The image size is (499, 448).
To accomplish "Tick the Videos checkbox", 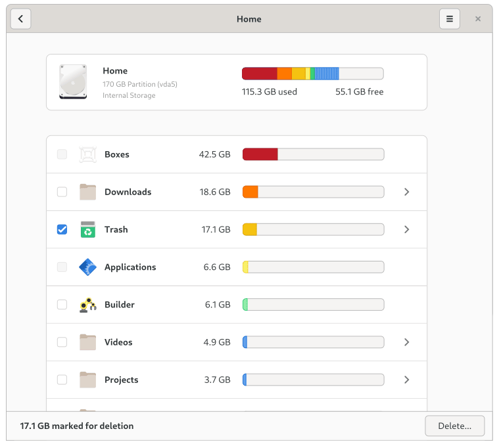I will (x=62, y=342).
